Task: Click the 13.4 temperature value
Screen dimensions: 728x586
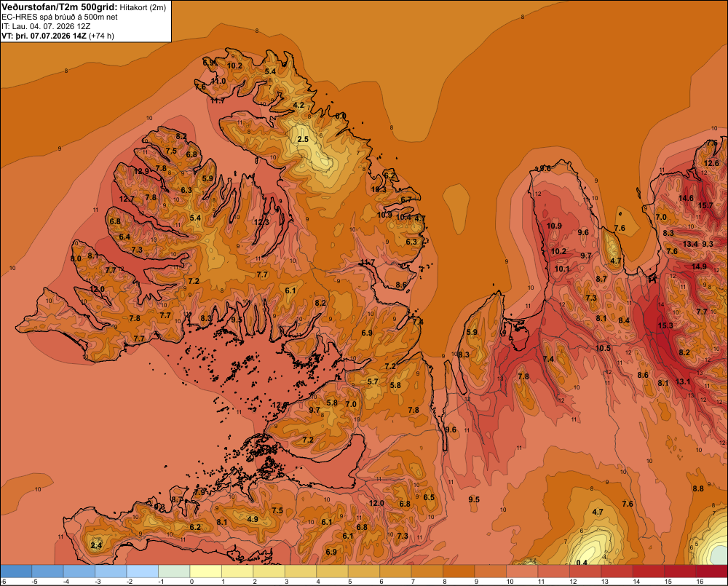Action: (690, 244)
